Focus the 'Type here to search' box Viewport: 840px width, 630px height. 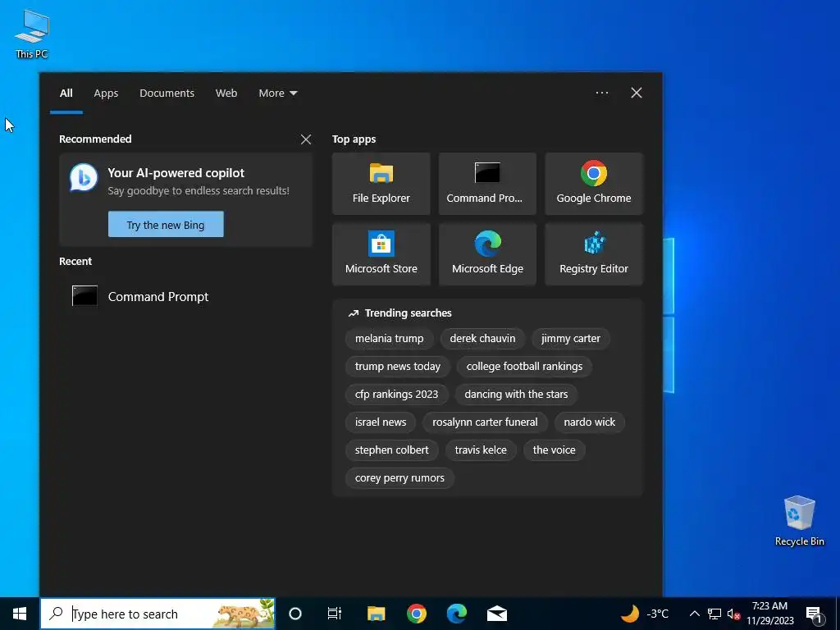[157, 614]
